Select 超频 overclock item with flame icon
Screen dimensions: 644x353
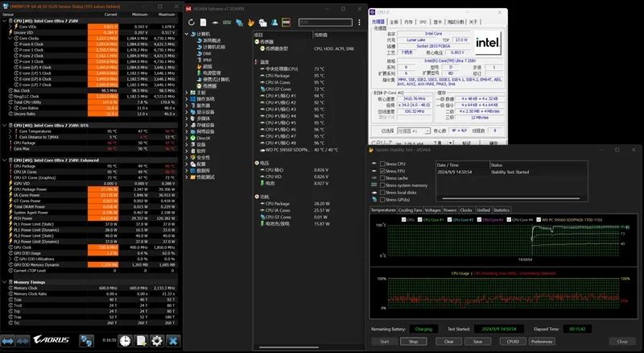(204, 66)
